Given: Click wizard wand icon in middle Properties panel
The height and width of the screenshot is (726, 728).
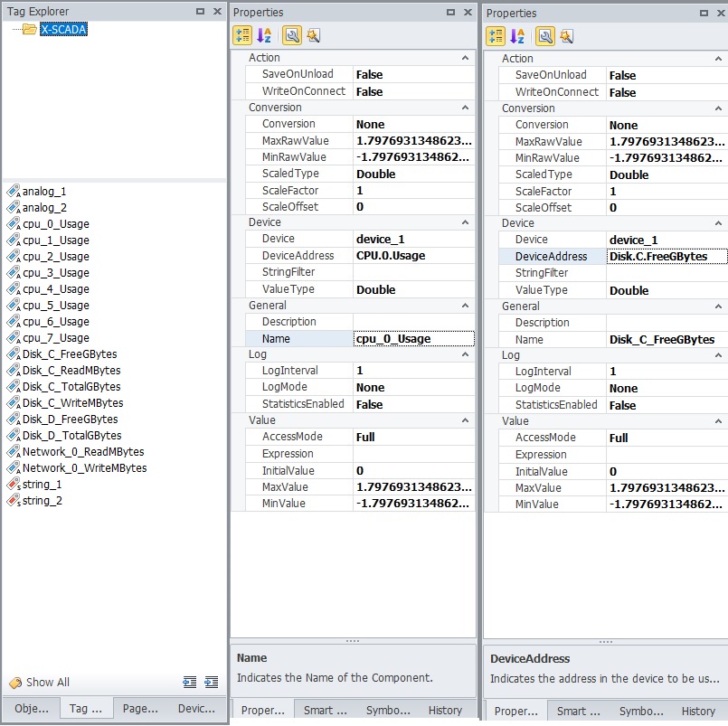Looking at the screenshot, I should point(314,35).
